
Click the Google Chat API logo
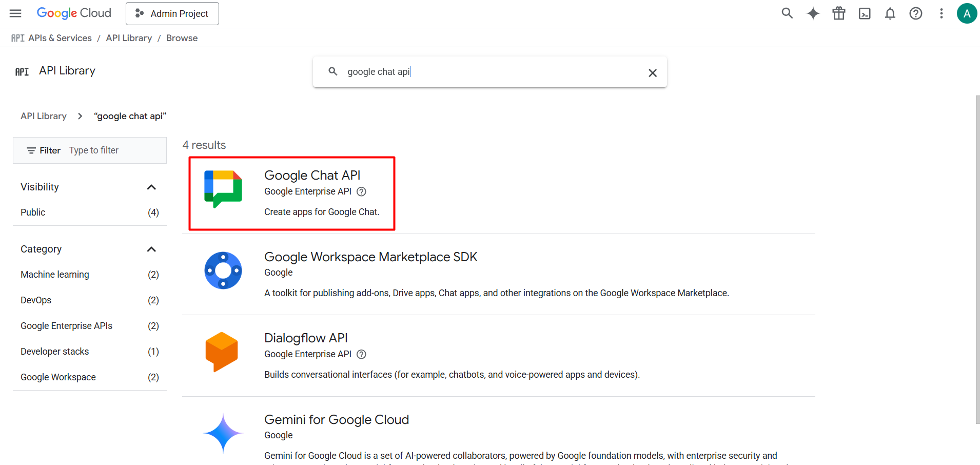tap(223, 189)
